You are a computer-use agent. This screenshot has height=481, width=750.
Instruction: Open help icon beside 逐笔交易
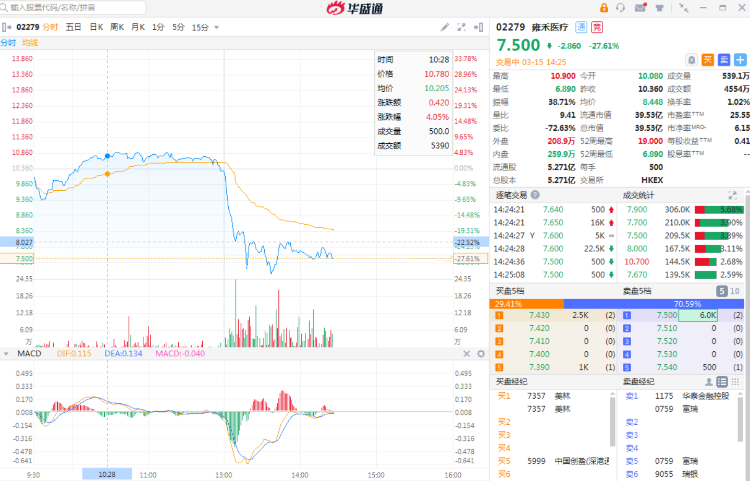535,195
